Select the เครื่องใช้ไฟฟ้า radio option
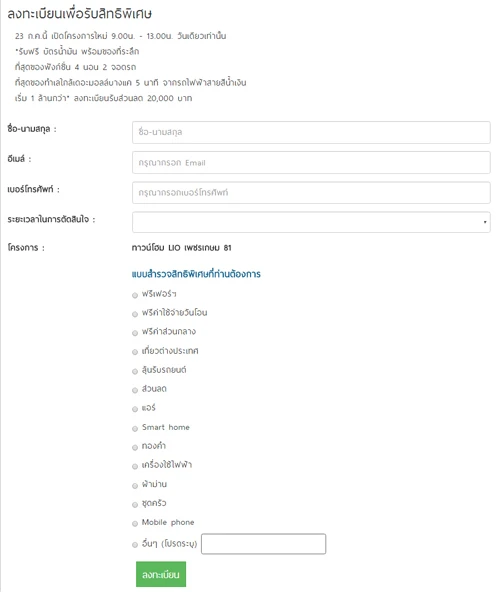 click(135, 466)
